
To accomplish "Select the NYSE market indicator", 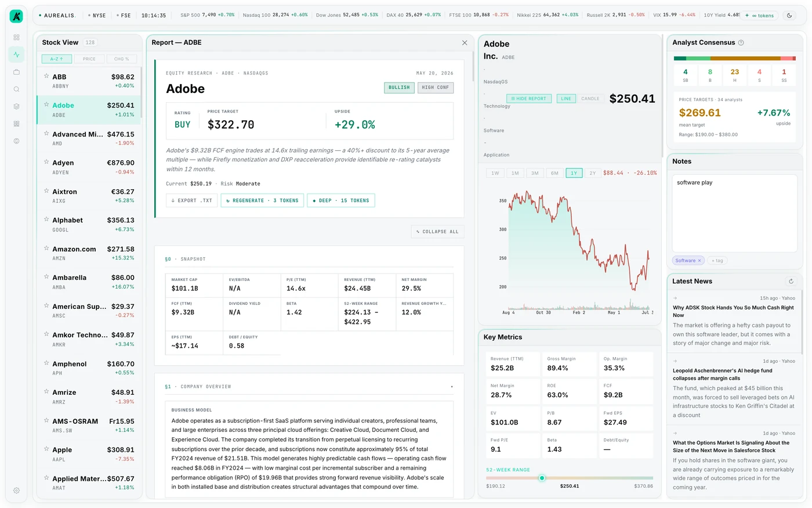I will (x=97, y=16).
